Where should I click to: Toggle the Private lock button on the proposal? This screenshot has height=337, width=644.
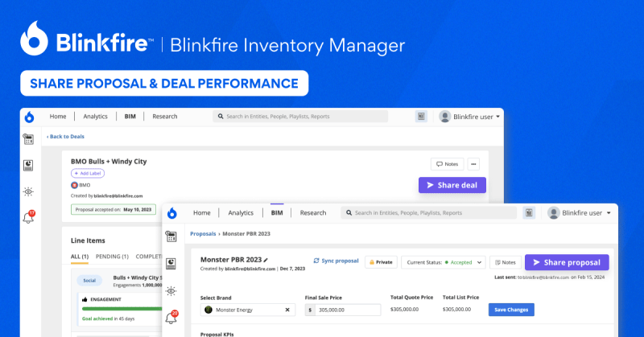[x=381, y=262]
